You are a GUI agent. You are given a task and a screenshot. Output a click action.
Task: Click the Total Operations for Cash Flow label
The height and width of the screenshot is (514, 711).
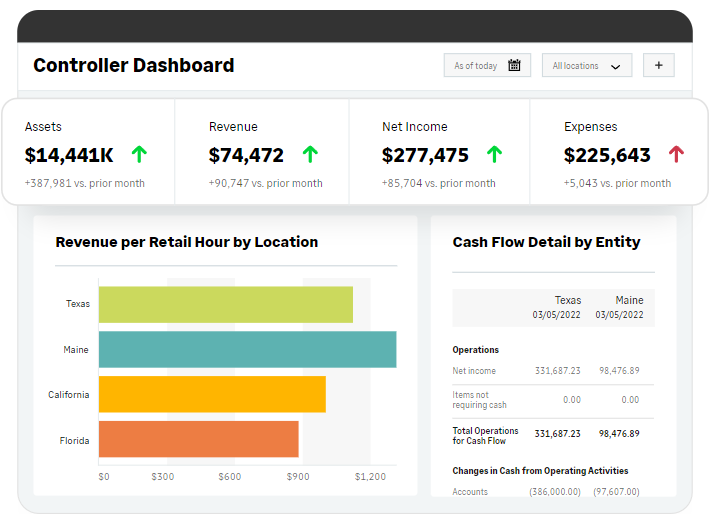[x=485, y=436]
